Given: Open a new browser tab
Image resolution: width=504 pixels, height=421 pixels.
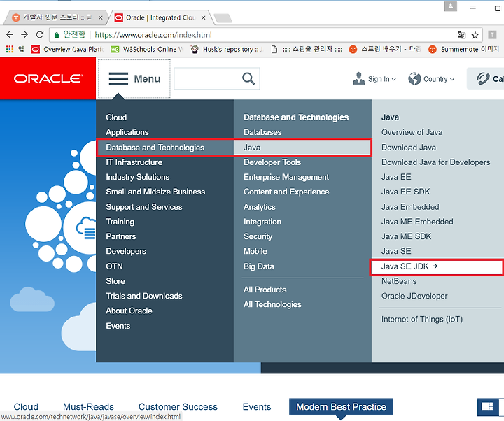Looking at the screenshot, I should pos(223,18).
